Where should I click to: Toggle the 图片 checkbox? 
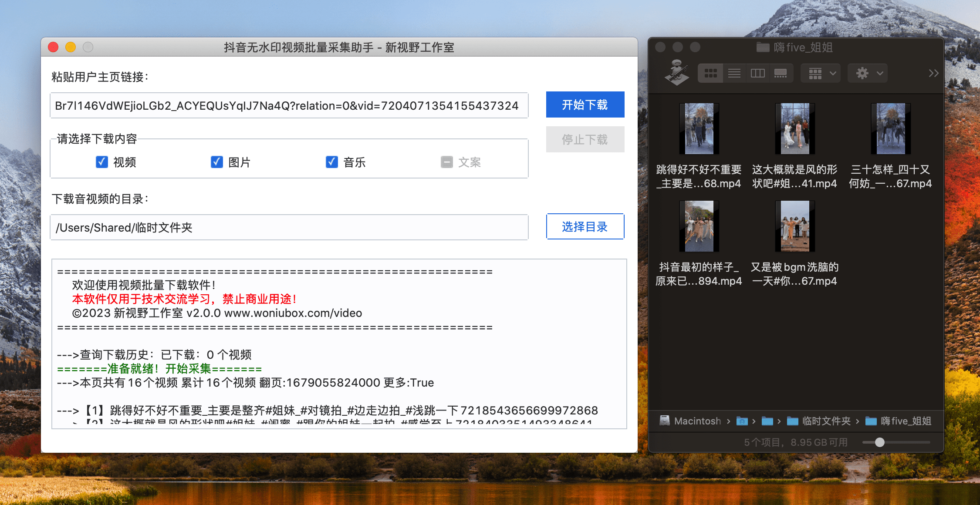coord(217,162)
